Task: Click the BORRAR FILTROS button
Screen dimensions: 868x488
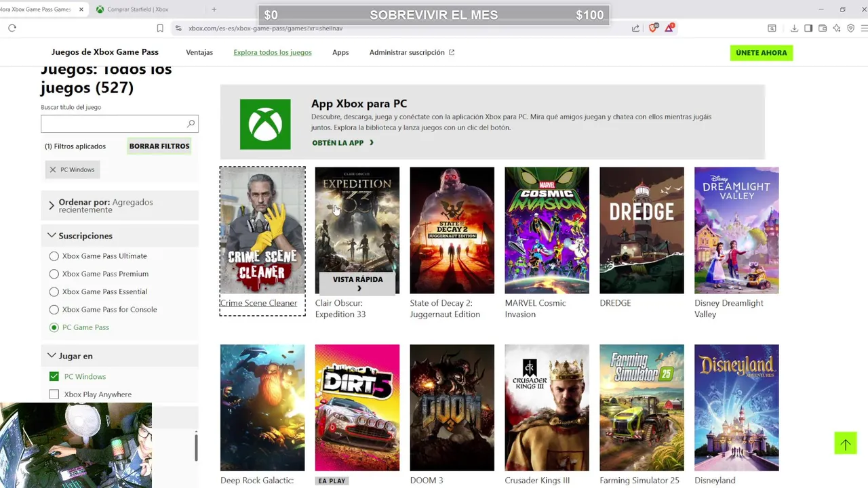Action: (159, 146)
